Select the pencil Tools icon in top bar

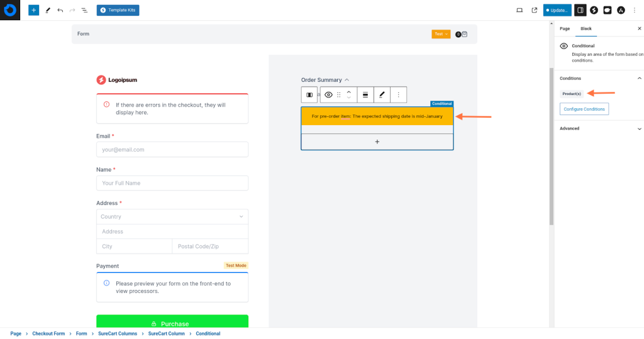[x=48, y=10]
